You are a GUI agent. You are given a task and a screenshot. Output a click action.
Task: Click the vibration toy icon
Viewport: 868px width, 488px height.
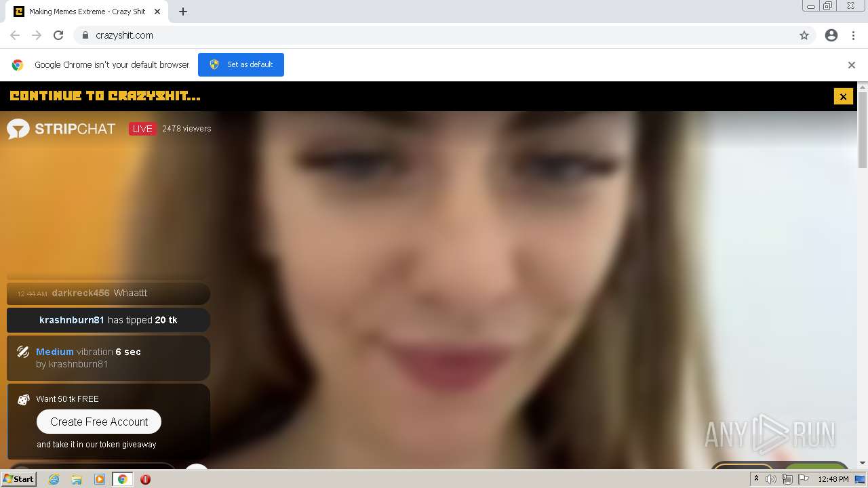point(23,352)
